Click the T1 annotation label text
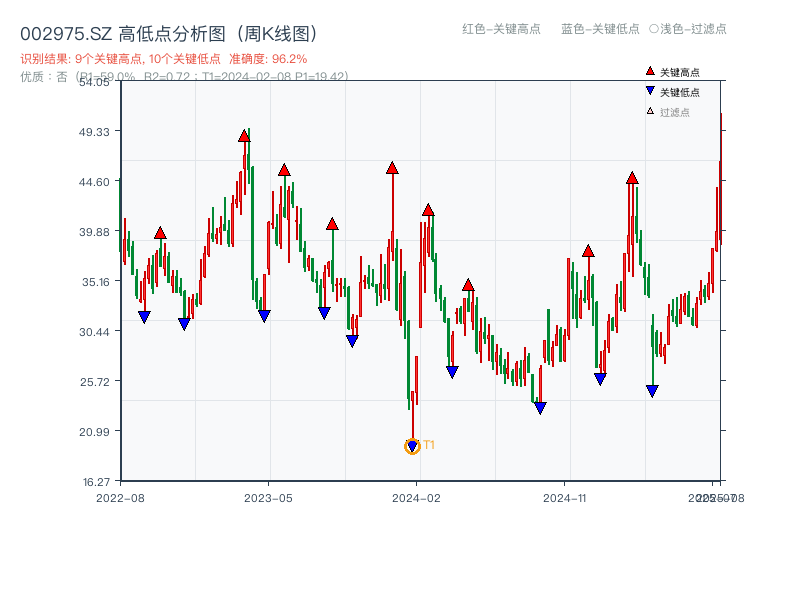800x600 pixels. coord(428,446)
